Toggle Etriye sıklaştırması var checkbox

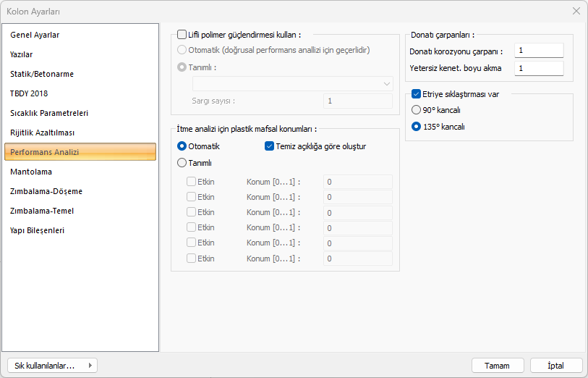[x=417, y=93]
